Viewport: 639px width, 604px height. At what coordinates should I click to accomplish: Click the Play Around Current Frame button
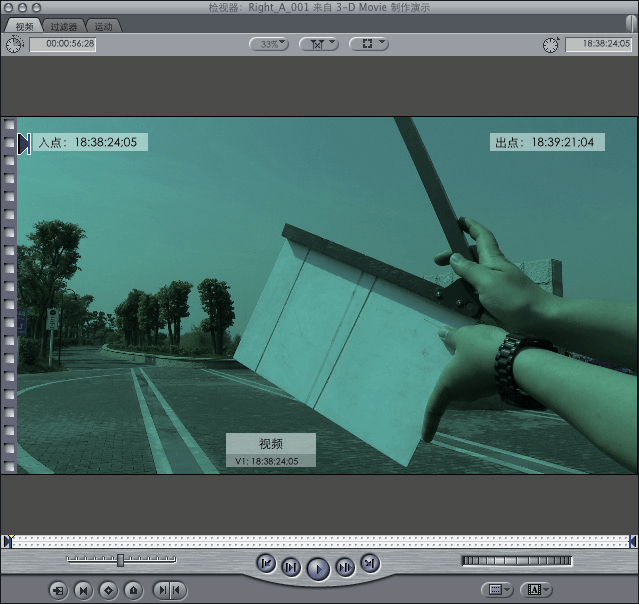pyautogui.click(x=344, y=567)
